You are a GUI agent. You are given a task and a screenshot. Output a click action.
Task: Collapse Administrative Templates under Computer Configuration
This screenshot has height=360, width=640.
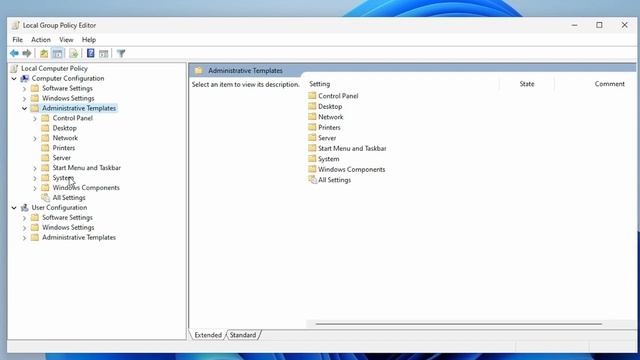24,108
